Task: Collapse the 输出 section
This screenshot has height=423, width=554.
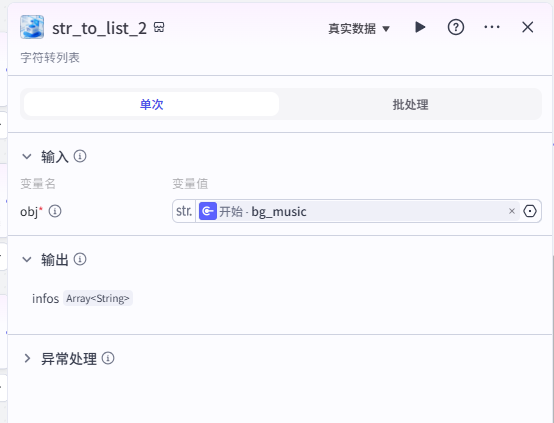Action: coord(27,260)
